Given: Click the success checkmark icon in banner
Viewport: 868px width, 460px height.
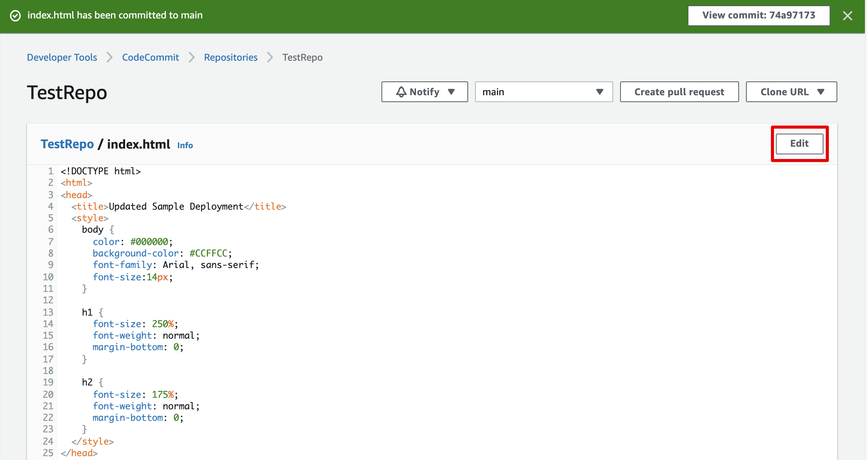Looking at the screenshot, I should coord(15,16).
